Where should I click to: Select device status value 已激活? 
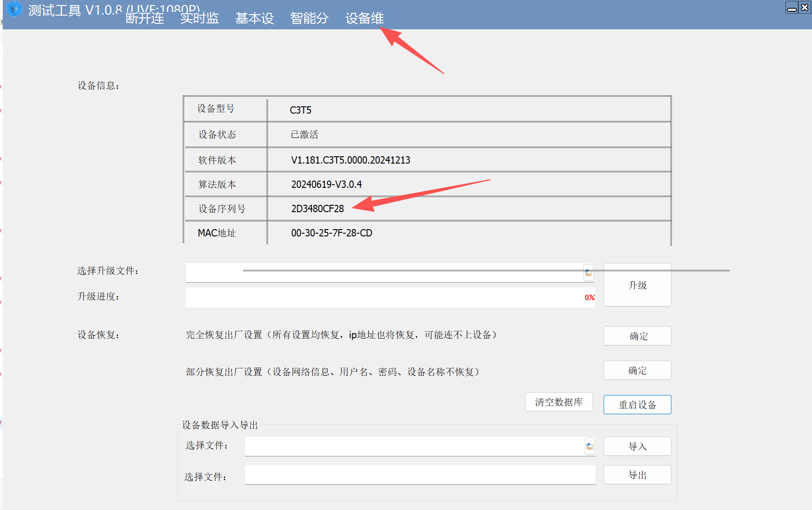[305, 134]
